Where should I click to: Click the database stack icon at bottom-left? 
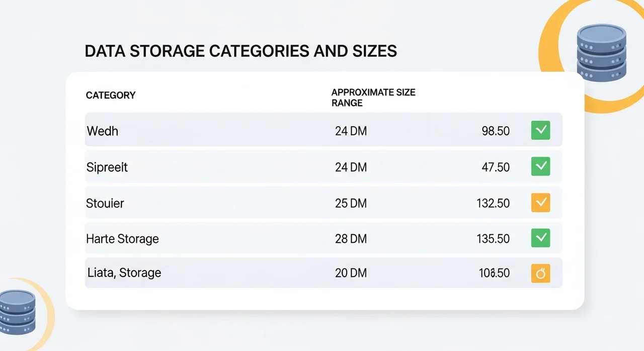[x=17, y=313]
